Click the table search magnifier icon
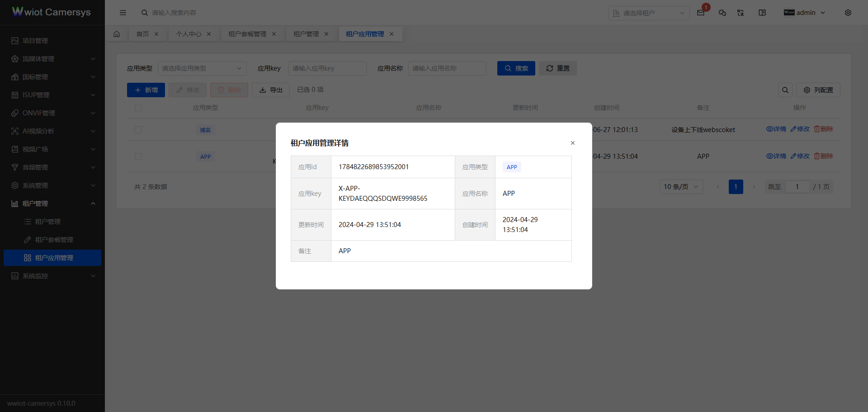The width and height of the screenshot is (868, 412). pos(785,90)
